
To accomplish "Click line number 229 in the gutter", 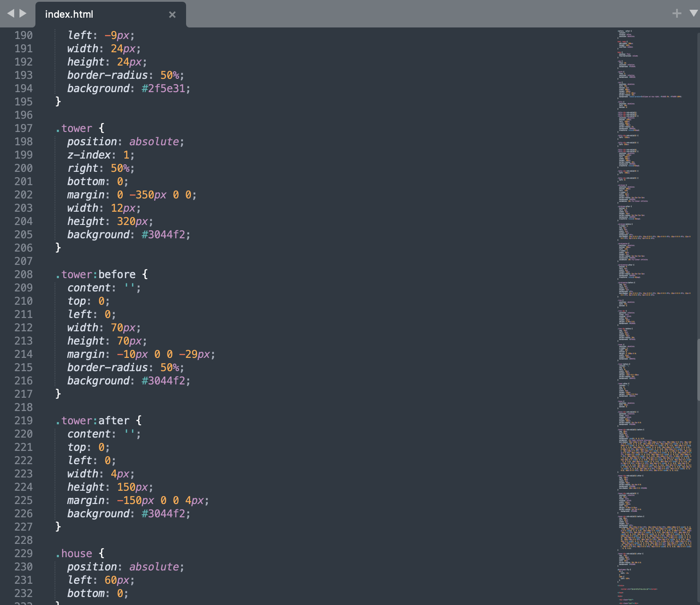I will click(x=23, y=554).
